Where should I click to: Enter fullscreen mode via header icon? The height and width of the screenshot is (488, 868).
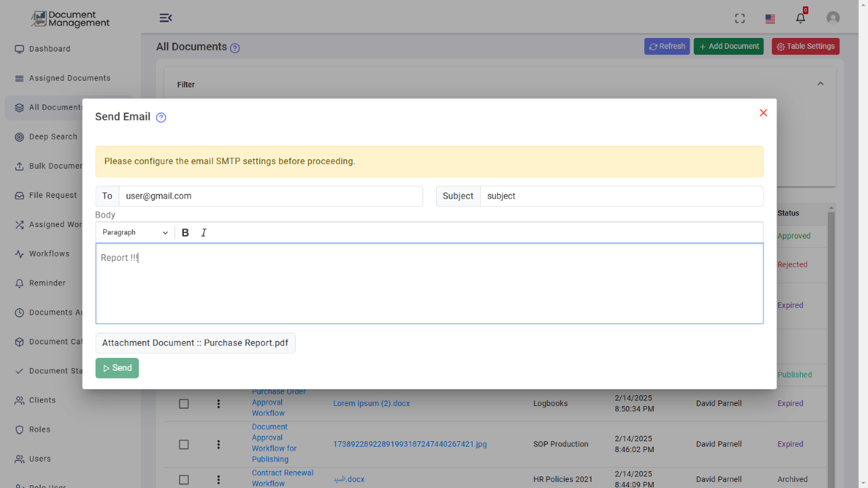740,18
